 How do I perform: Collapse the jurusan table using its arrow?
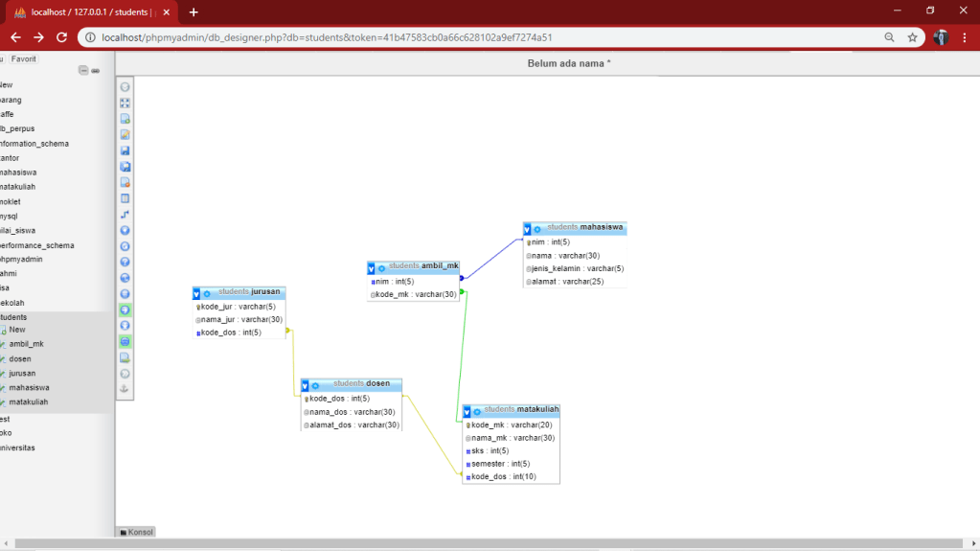[x=196, y=293]
